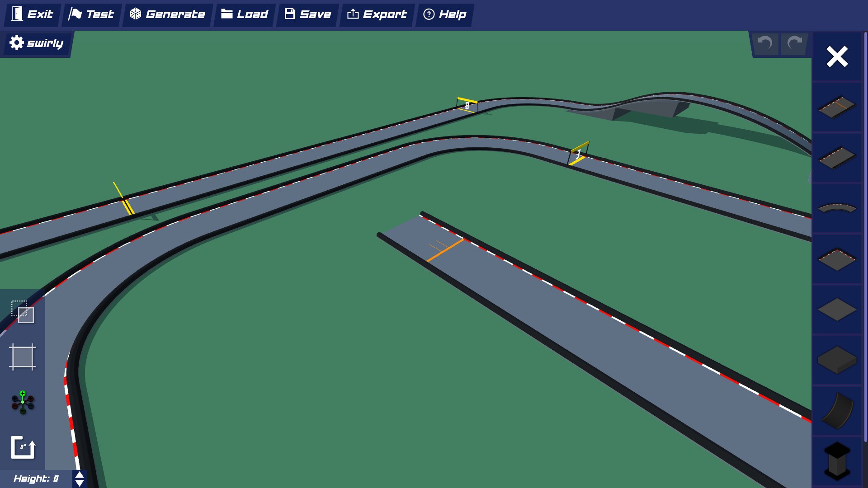Open the Load menu
Screen dimensions: 868x488
(x=244, y=14)
